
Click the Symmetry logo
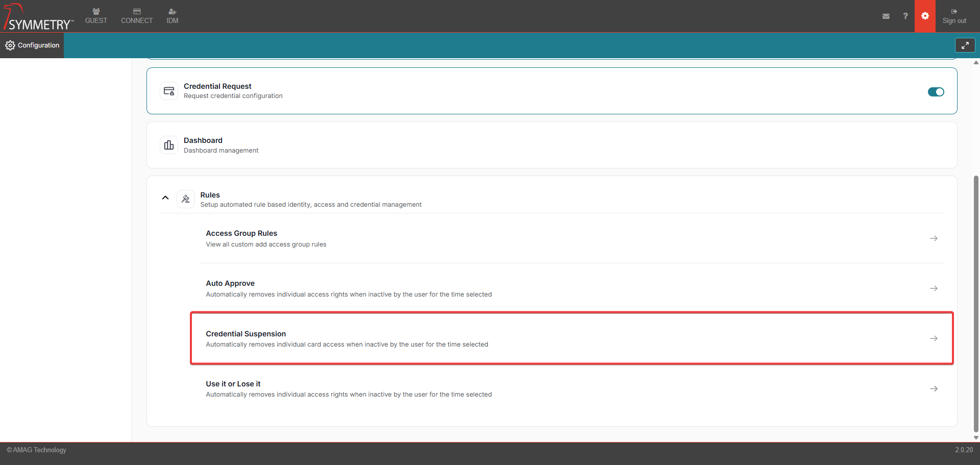pyautogui.click(x=38, y=17)
